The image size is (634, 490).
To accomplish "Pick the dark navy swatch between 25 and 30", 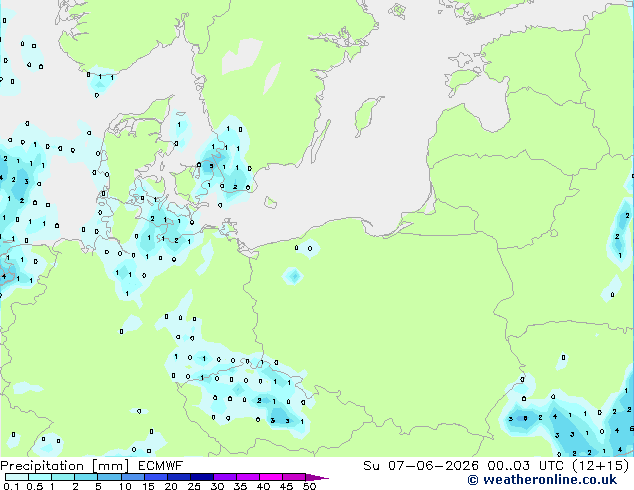I will pyautogui.click(x=202, y=477).
